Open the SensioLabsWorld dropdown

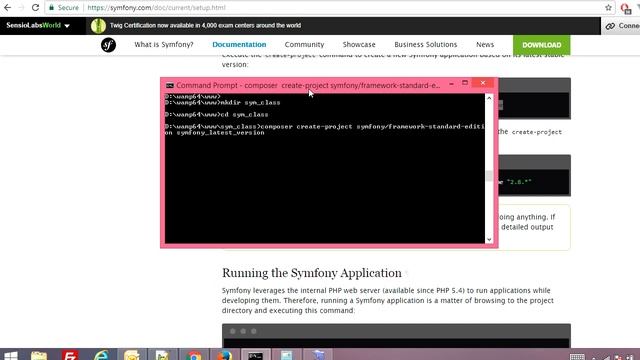38,25
